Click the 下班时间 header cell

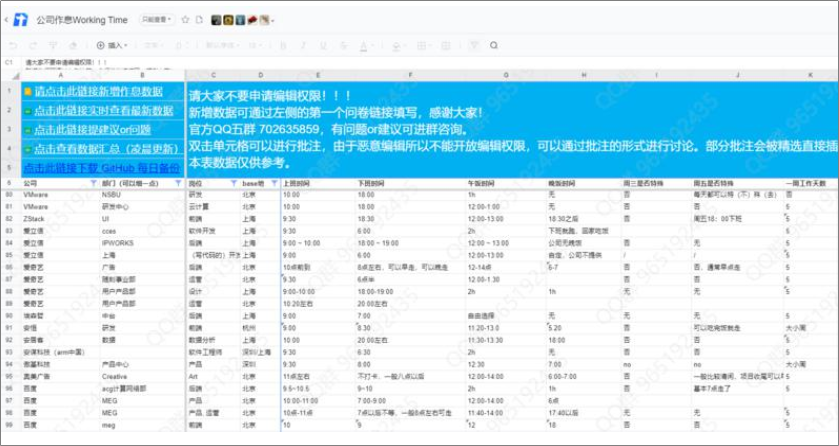coord(410,183)
